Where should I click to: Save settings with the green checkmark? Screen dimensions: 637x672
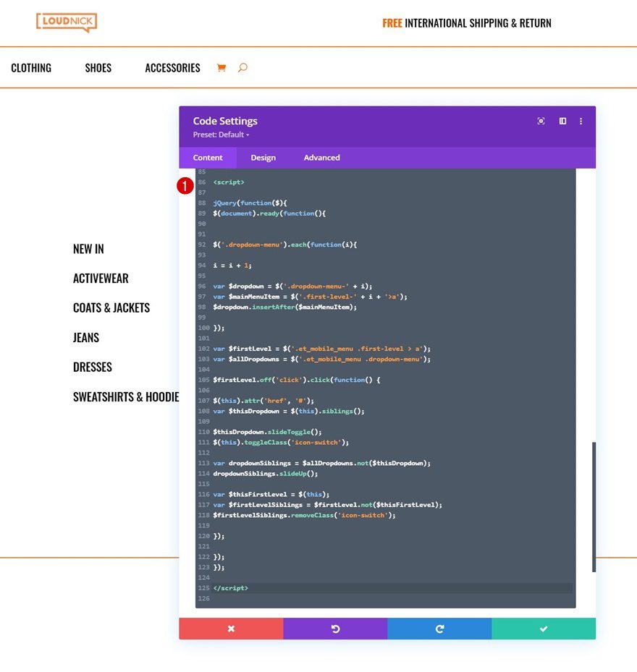pyautogui.click(x=544, y=628)
